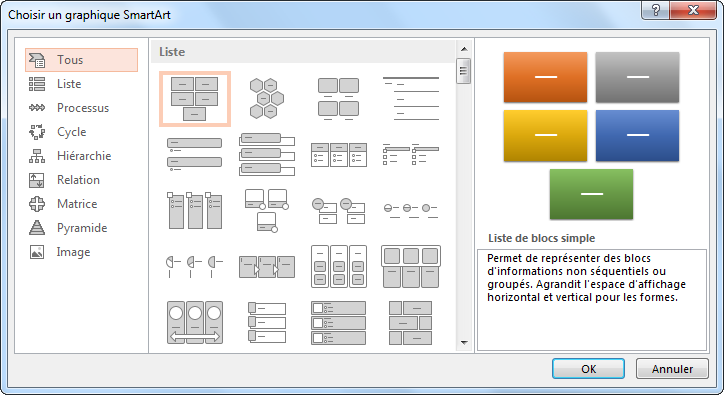Select the hexagon cluster list layout

(x=267, y=98)
